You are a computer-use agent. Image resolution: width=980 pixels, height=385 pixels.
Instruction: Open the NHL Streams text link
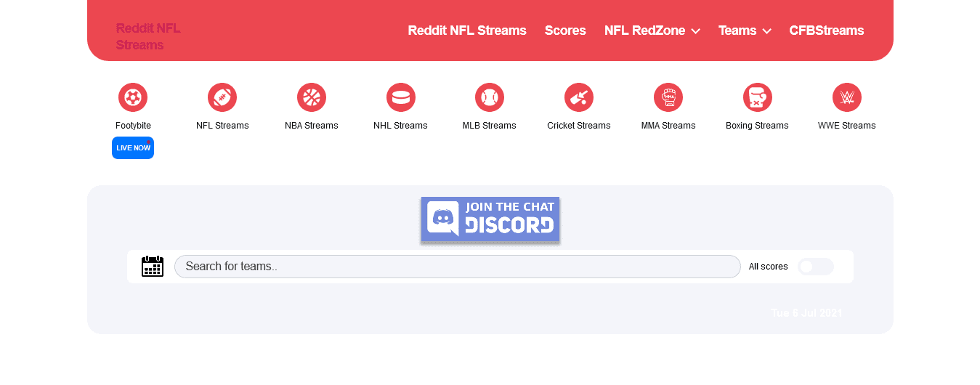(400, 126)
